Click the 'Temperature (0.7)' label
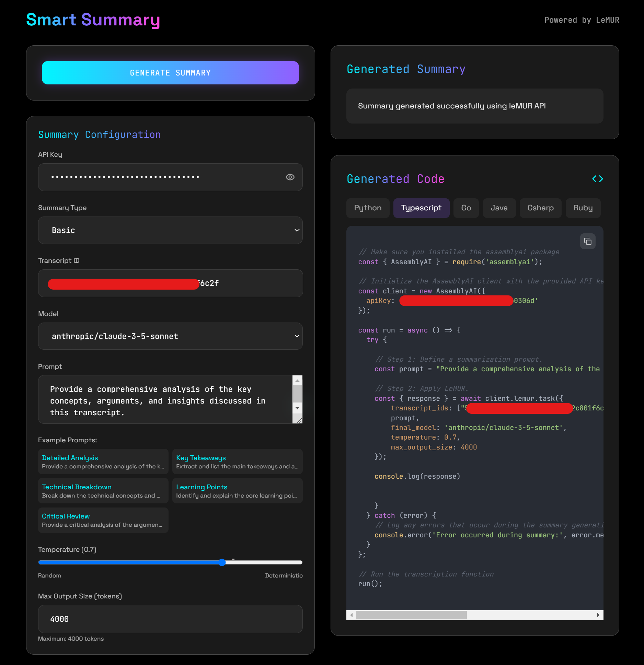644x665 pixels. [67, 549]
